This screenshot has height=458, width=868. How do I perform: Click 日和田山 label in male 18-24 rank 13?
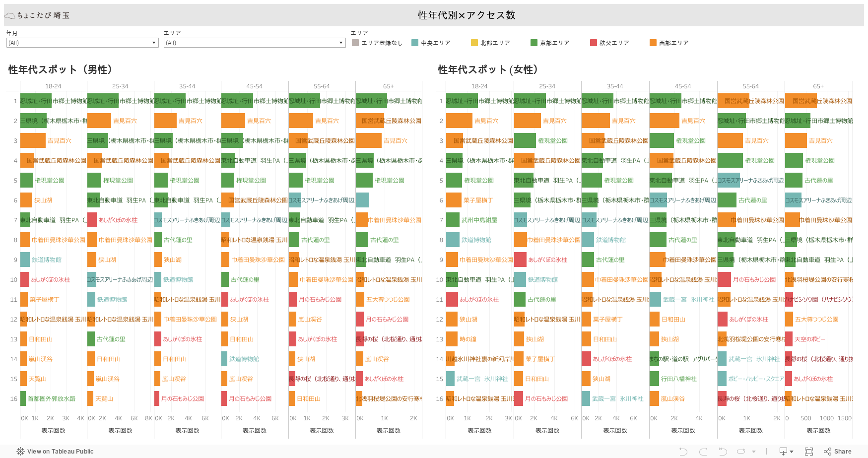point(41,339)
